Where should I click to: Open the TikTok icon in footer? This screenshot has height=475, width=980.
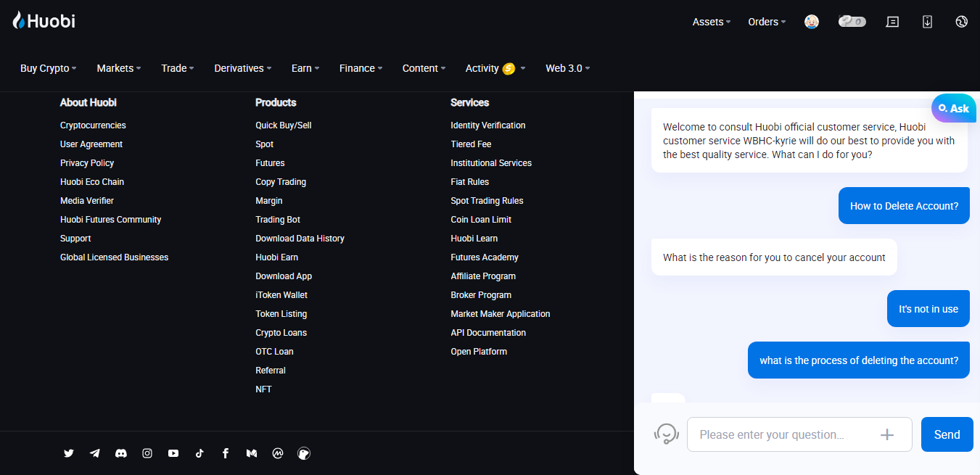click(x=199, y=453)
